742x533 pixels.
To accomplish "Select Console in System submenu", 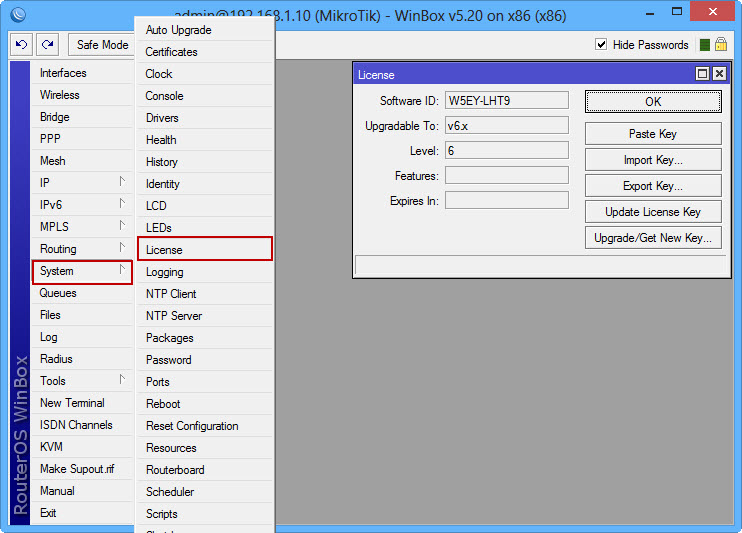I will tap(205, 96).
